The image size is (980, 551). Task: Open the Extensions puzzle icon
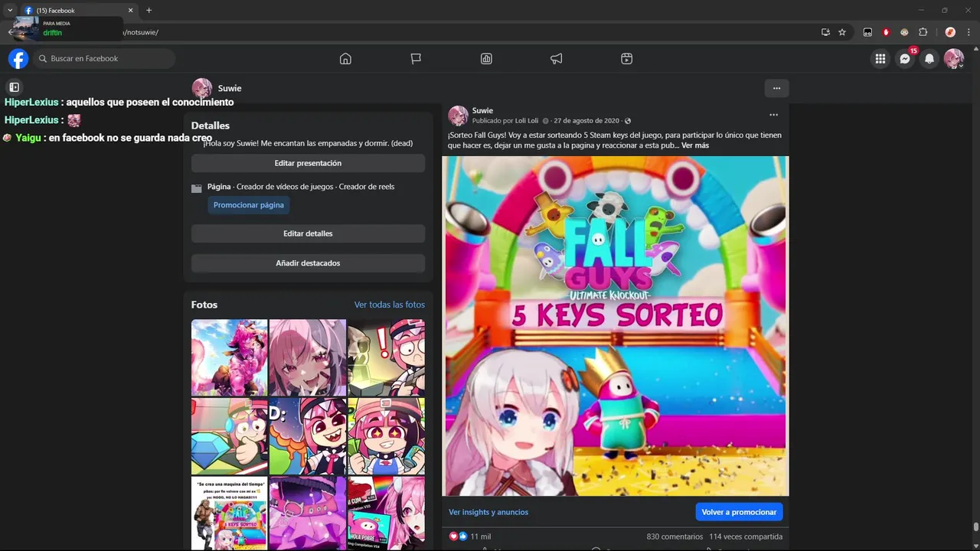(x=923, y=32)
